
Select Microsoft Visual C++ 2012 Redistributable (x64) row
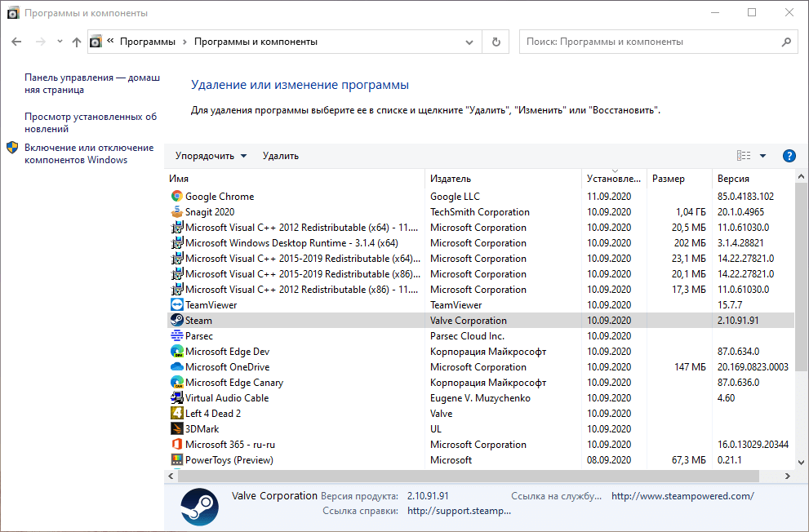point(481,228)
